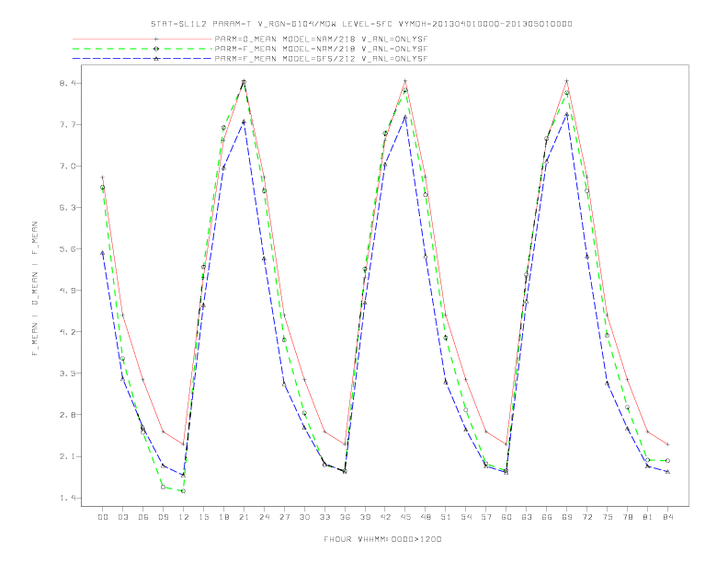728x563 pixels.
Task: Select legend entry PARM=O_MEAN MODEL=NAM/218
Action: 321,40
